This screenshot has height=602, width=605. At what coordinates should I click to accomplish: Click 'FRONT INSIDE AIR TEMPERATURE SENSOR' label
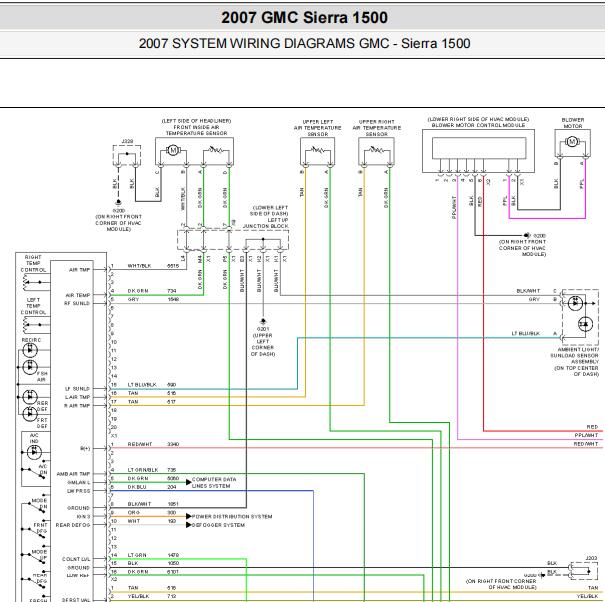[x=196, y=130]
